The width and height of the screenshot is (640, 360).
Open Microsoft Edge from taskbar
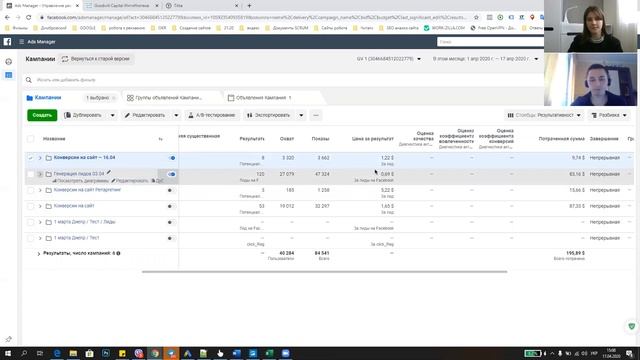coord(57,353)
